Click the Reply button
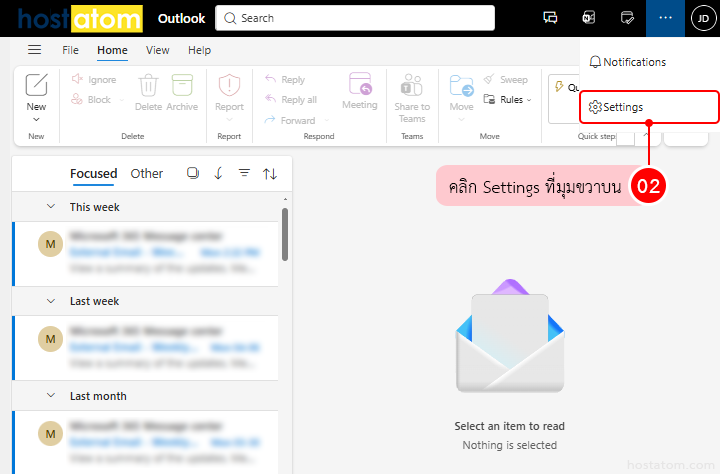The image size is (720, 474). 285,79
